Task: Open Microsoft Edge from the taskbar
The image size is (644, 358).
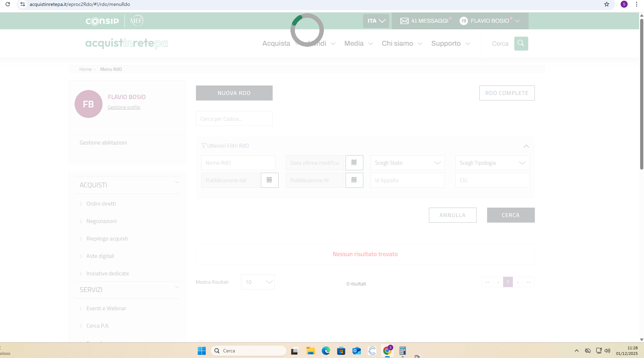Action: [x=326, y=351]
